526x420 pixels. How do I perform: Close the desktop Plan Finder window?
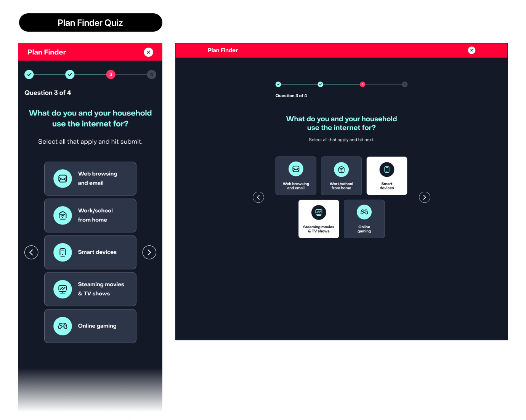(x=472, y=50)
